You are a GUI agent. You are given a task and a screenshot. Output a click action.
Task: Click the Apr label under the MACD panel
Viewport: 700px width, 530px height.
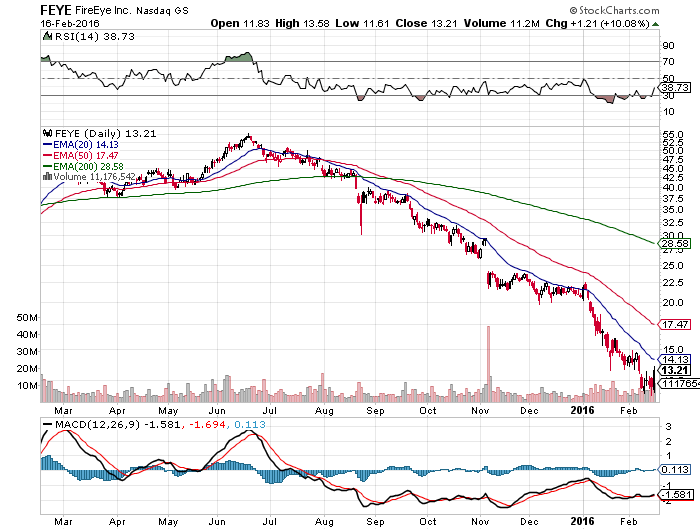coord(117,522)
